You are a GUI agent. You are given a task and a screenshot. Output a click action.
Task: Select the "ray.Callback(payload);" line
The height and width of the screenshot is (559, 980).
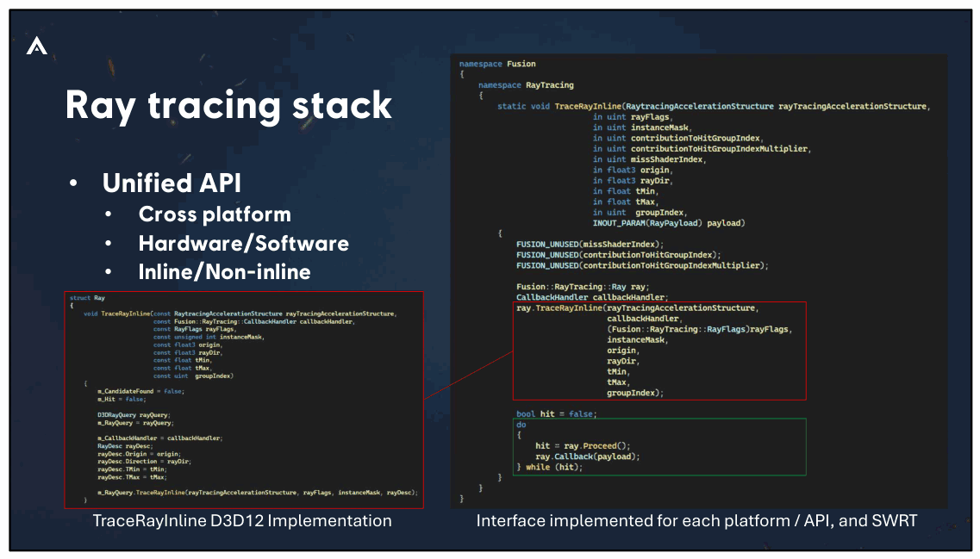click(588, 457)
